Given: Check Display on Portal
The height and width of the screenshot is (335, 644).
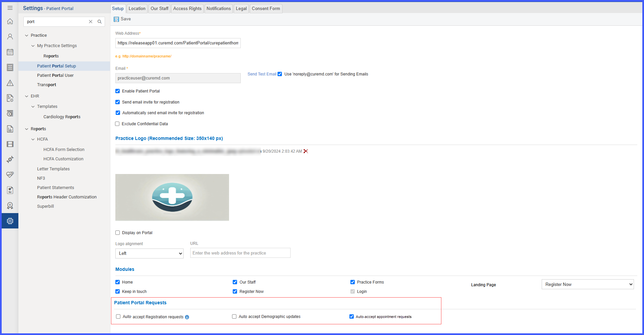Looking at the screenshot, I should (118, 233).
